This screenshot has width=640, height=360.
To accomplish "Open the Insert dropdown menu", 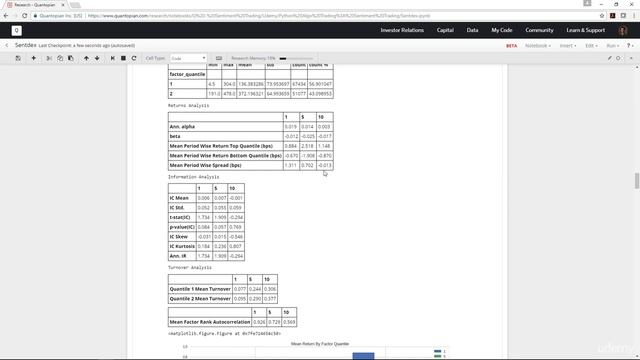I will coord(568,46).
